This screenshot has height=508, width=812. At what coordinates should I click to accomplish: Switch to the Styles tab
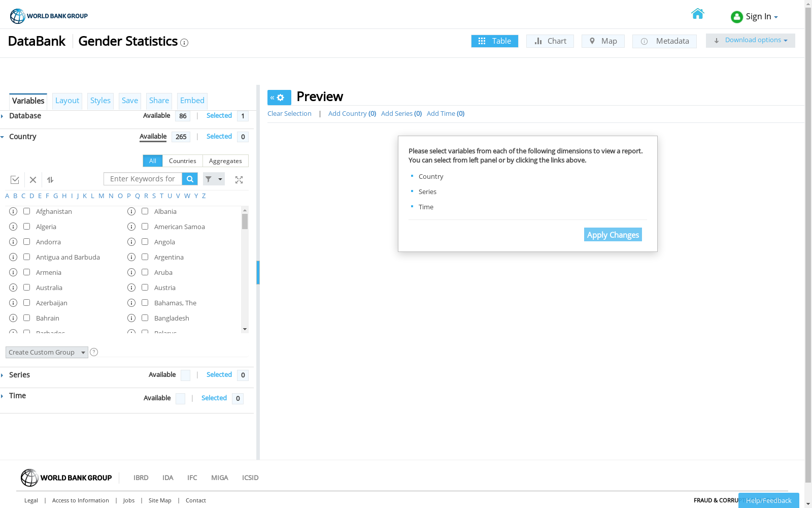(100, 101)
